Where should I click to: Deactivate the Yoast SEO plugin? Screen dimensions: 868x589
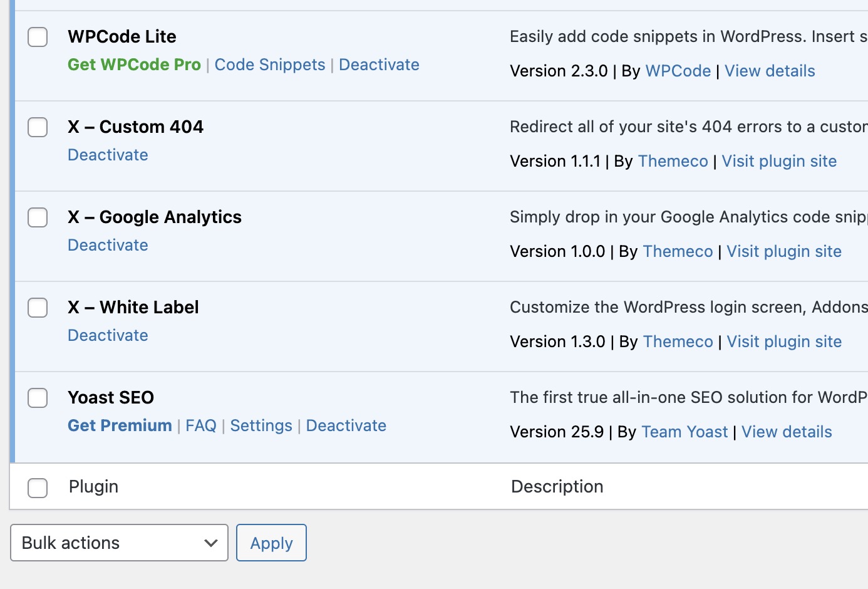click(x=346, y=425)
